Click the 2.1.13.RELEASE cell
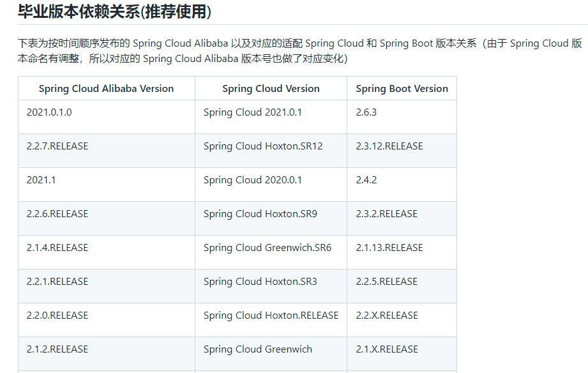Image resolution: width=588 pixels, height=373 pixels. coord(389,248)
